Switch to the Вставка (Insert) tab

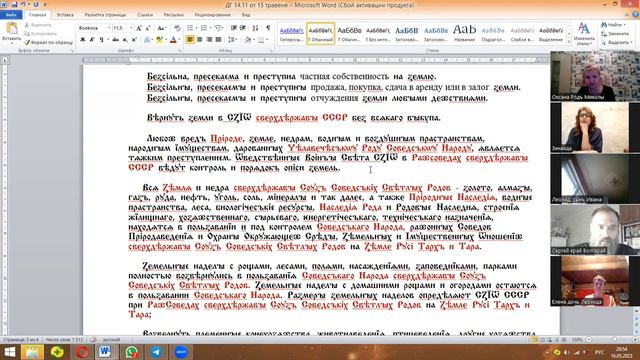[x=65, y=15]
